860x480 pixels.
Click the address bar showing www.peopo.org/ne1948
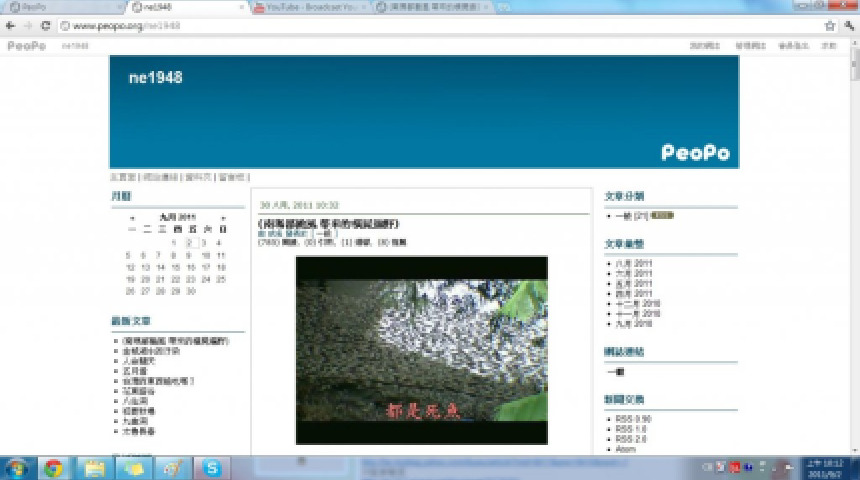coord(400,25)
